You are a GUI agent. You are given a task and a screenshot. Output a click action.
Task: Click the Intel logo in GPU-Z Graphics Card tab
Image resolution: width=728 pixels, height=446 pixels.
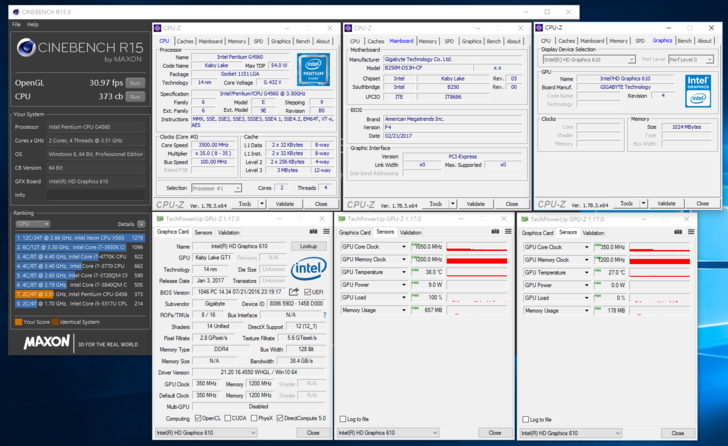(308, 269)
